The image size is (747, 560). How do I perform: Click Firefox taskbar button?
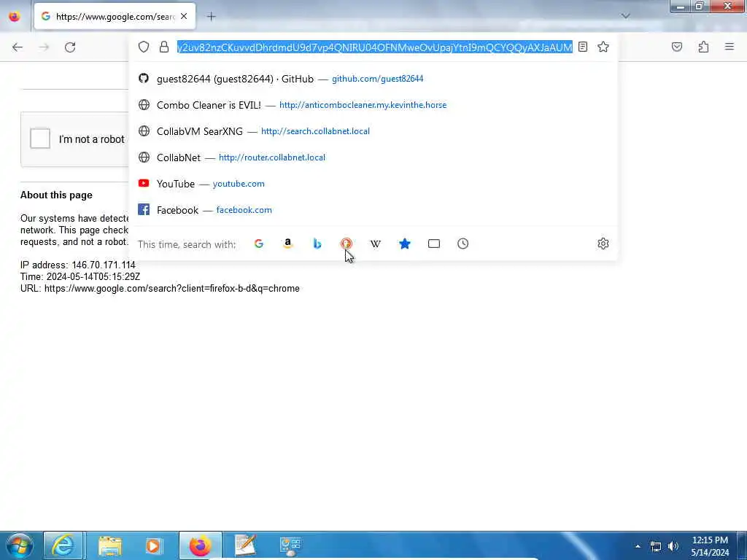200,545
